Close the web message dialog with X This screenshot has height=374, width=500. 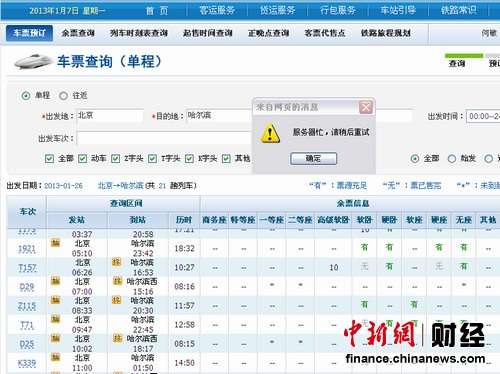tap(366, 107)
